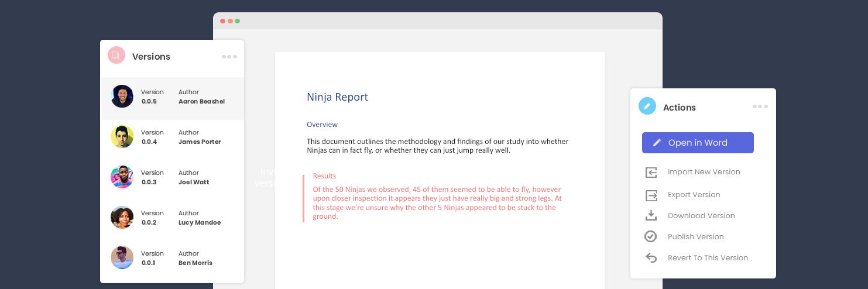The width and height of the screenshot is (868, 289).
Task: Click the pink Versions panel icon
Action: tap(116, 56)
